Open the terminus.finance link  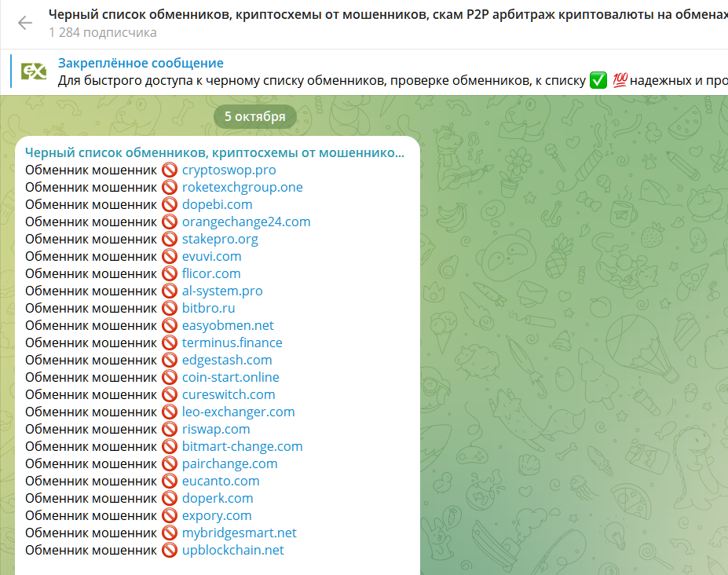pyautogui.click(x=232, y=342)
